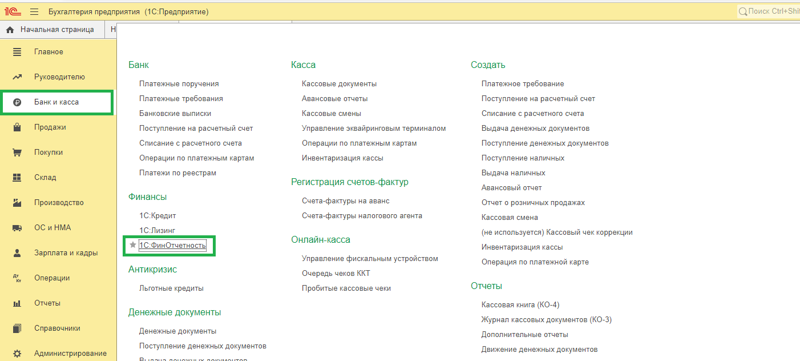Click the Продажи shopping bag icon
The height and width of the screenshot is (361, 800).
click(x=17, y=127)
